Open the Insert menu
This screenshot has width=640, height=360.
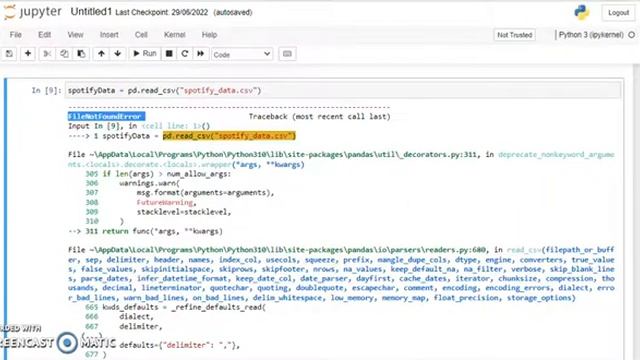coord(109,35)
